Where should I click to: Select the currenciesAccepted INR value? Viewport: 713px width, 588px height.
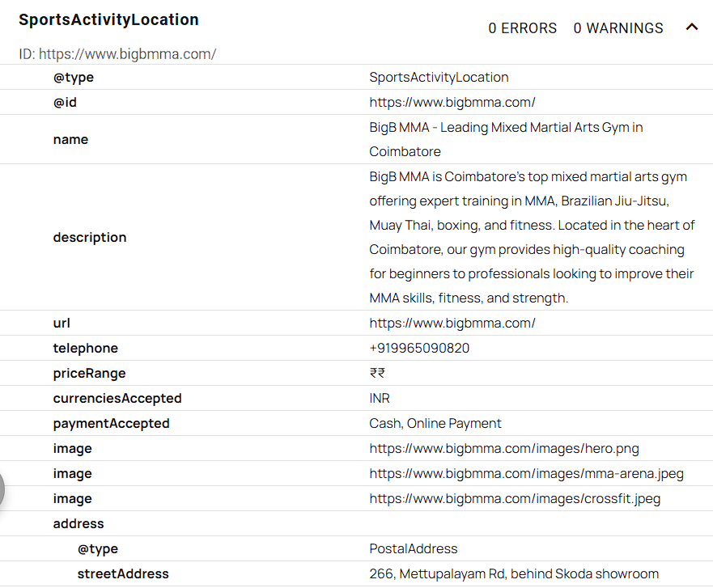(378, 398)
